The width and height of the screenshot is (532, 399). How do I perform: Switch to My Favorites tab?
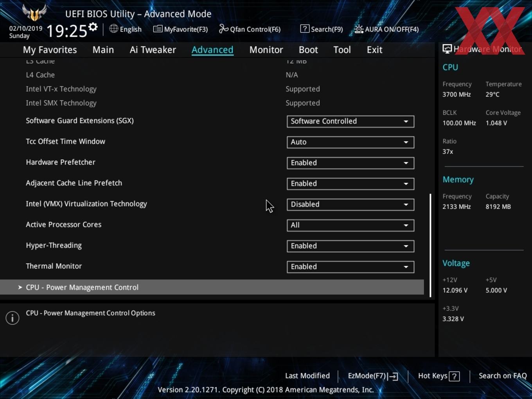50,50
